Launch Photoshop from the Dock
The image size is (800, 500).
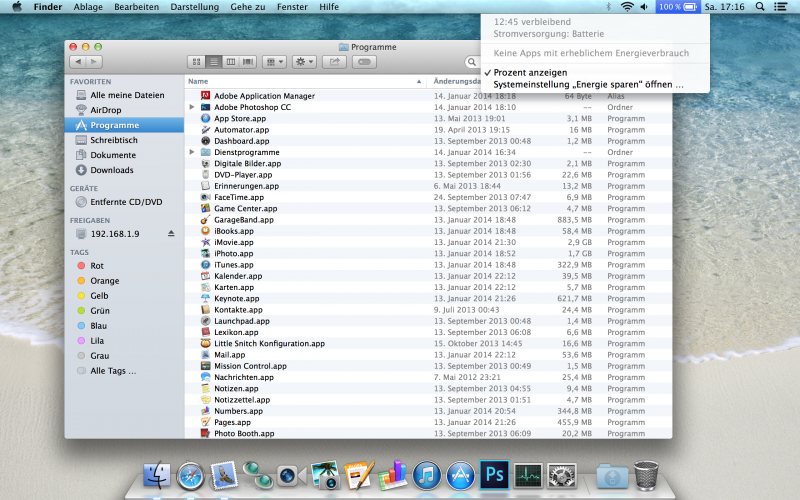tap(494, 474)
